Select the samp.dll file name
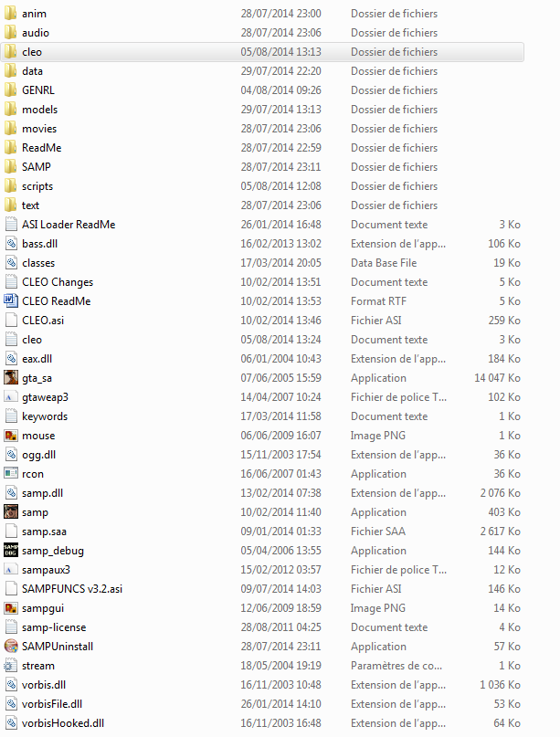The image size is (560, 737). 42,493
